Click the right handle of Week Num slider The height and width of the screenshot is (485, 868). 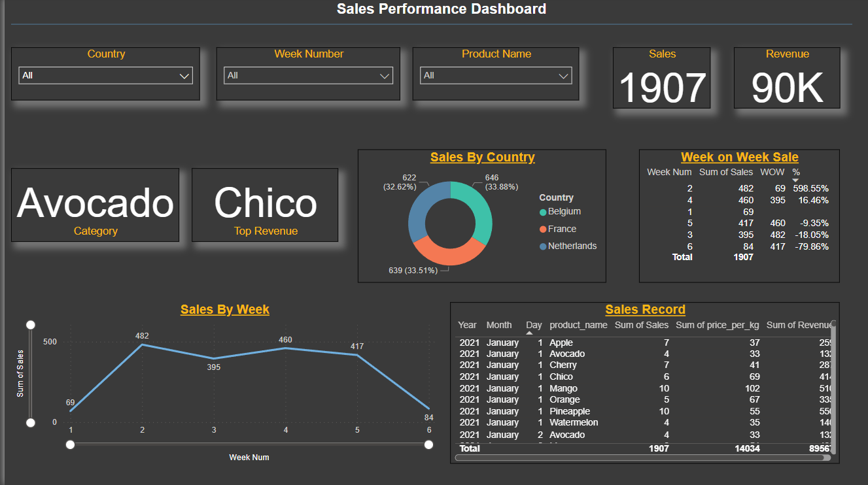click(428, 444)
